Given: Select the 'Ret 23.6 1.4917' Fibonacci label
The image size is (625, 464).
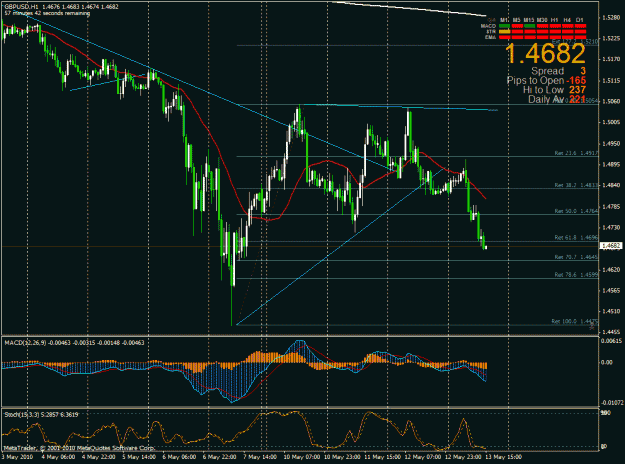Looking at the screenshot, I should point(576,153).
